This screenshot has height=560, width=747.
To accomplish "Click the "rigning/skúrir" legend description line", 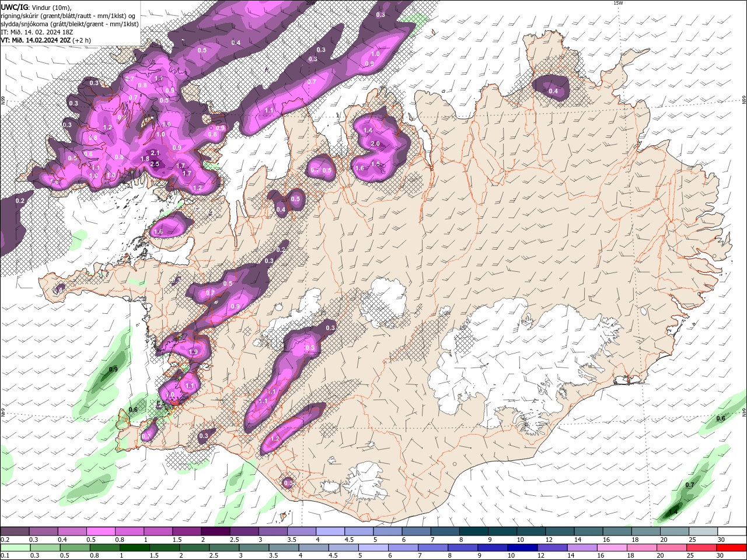I will click(68, 16).
